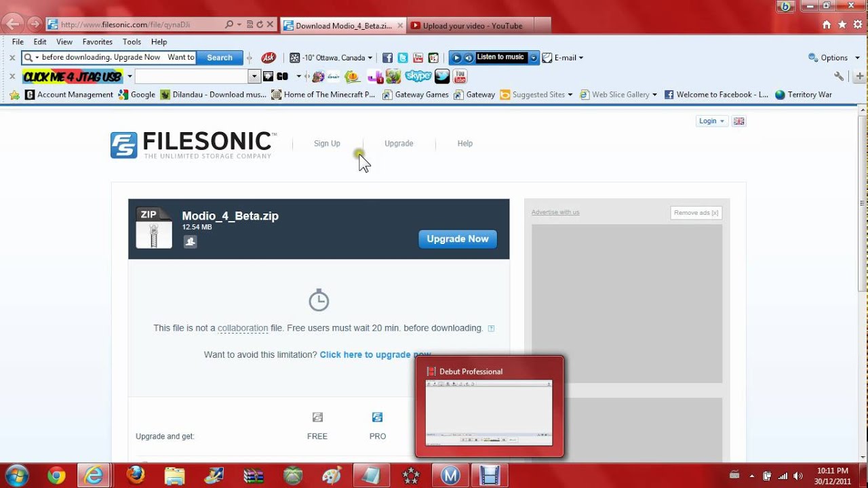Open Account Management bookmark

69,95
